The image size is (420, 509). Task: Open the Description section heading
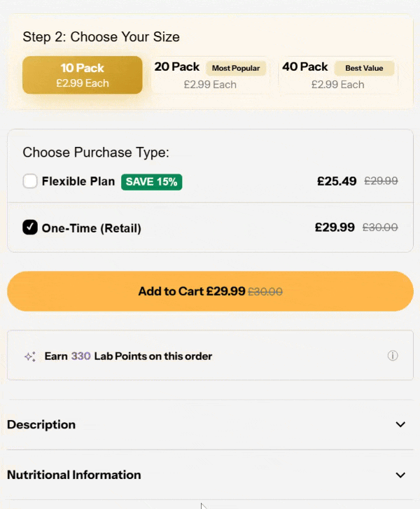(x=41, y=424)
